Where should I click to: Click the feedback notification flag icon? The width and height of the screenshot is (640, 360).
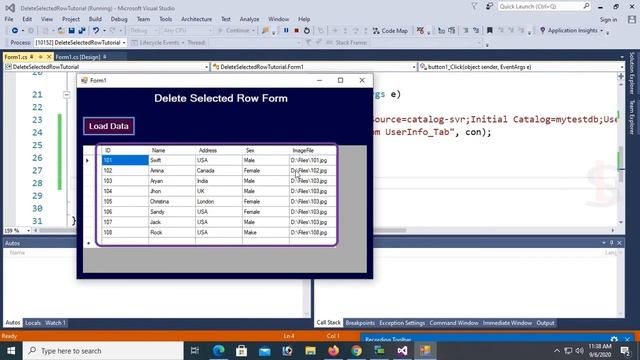474,6
